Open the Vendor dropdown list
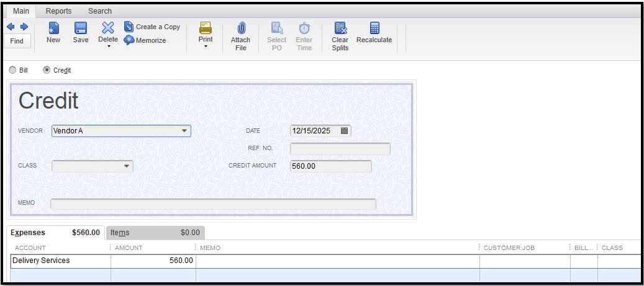Image resolution: width=644 pixels, height=286 pixels. (184, 131)
